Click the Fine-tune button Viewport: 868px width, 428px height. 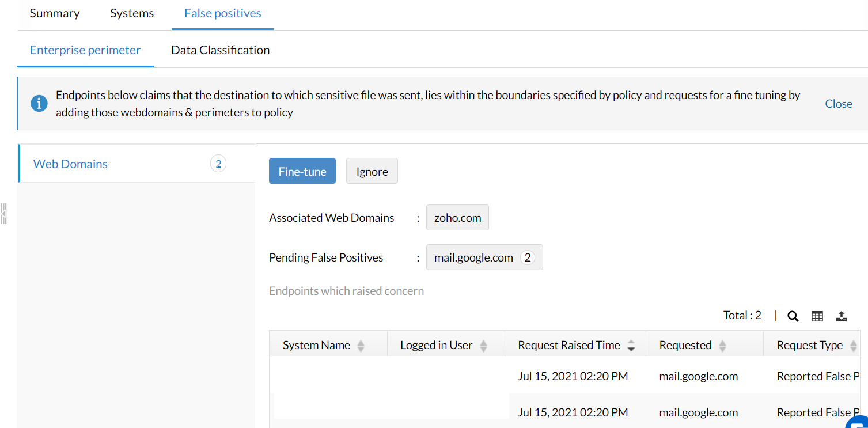(302, 171)
